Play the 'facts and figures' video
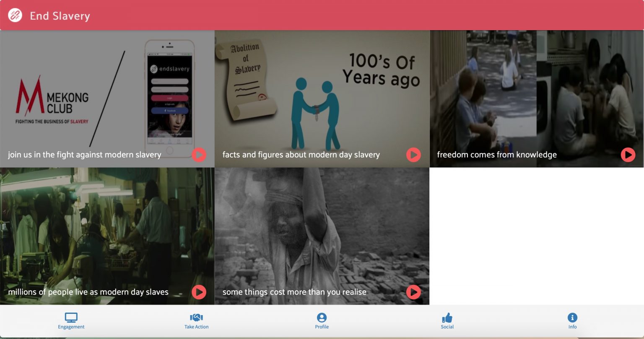This screenshot has width=644, height=339. click(x=413, y=155)
